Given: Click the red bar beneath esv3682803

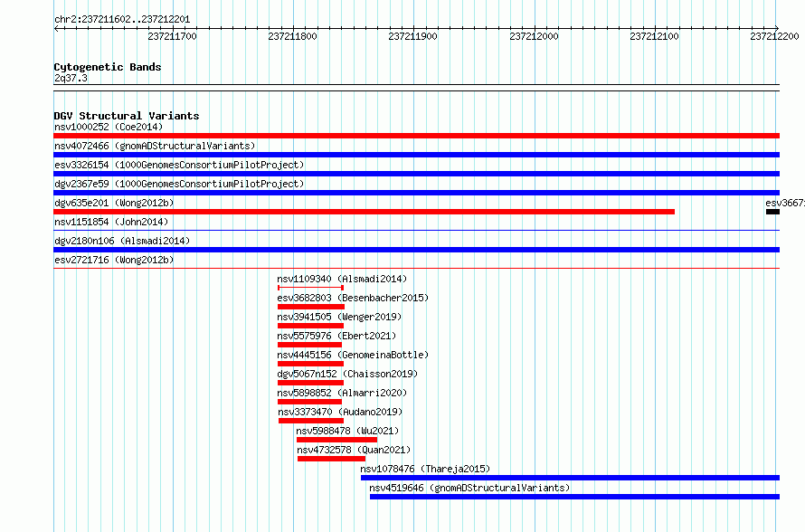Looking at the screenshot, I should coord(310,307).
